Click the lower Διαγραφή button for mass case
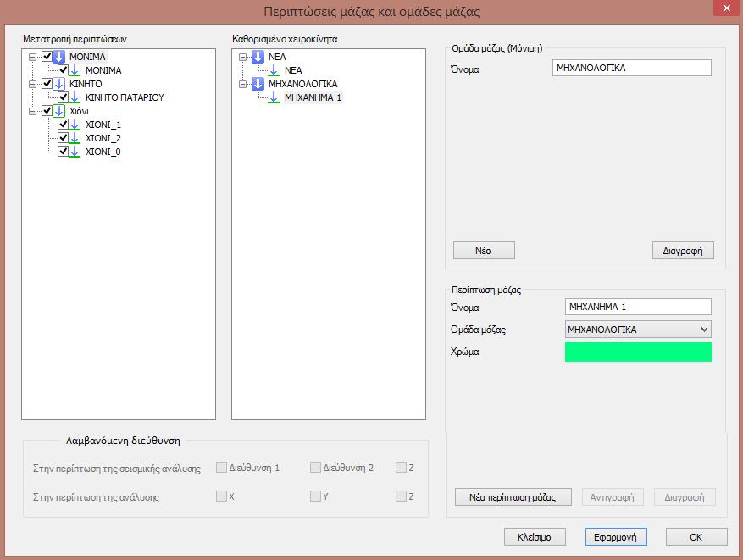 pos(685,497)
